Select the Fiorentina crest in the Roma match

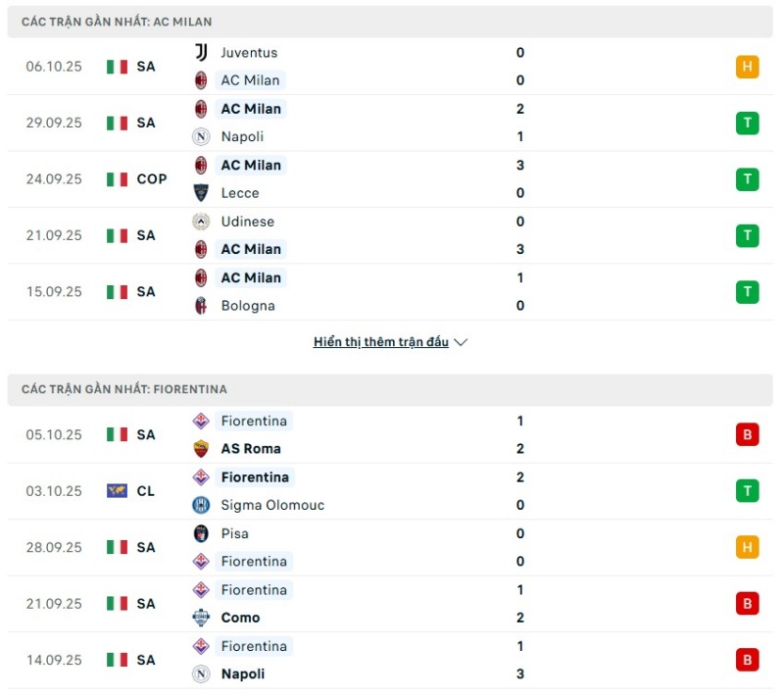(x=200, y=421)
